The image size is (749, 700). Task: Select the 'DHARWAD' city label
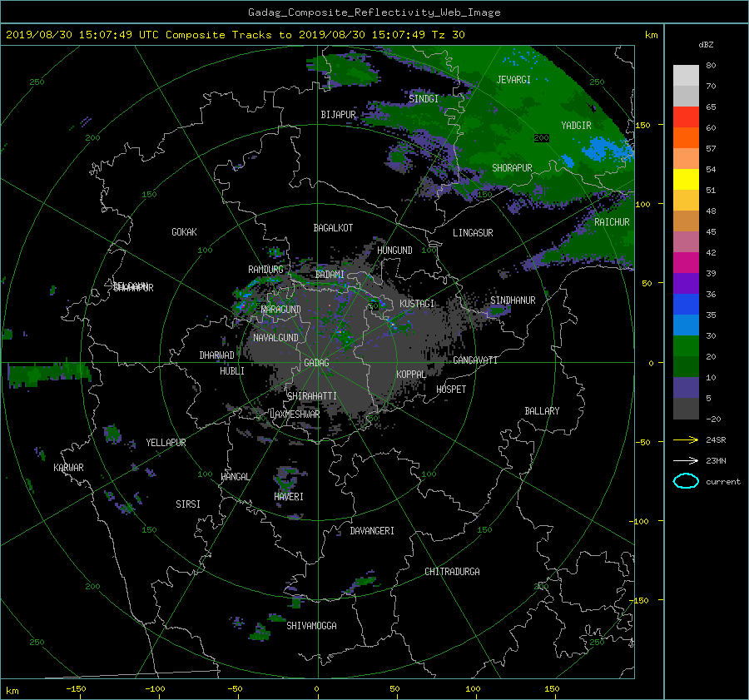pos(217,355)
